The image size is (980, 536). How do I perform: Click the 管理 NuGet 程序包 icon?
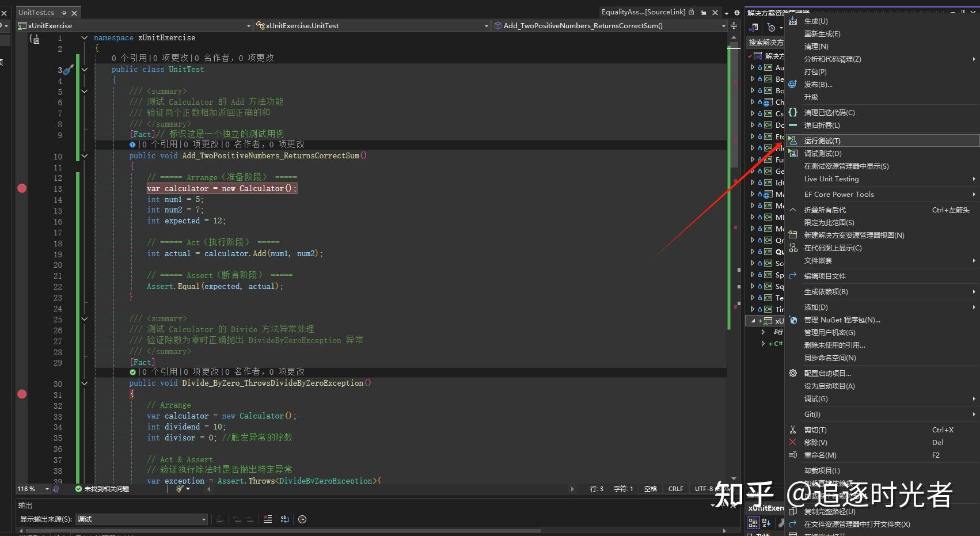[x=793, y=320]
